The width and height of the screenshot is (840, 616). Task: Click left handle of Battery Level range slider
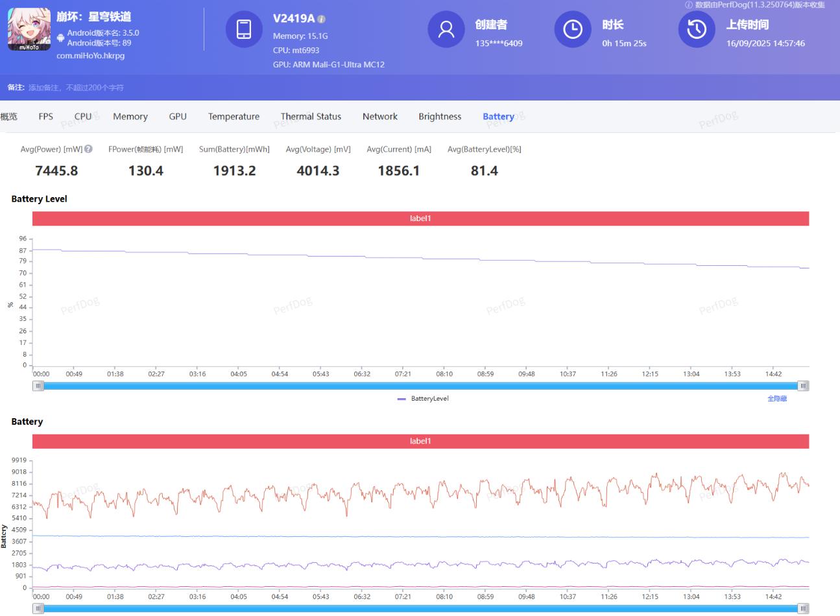point(38,386)
